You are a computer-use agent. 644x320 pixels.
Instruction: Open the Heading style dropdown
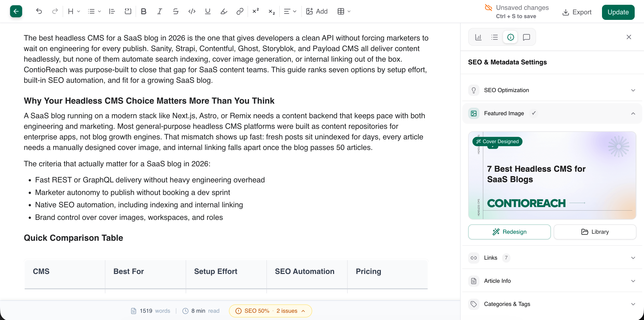coord(74,11)
